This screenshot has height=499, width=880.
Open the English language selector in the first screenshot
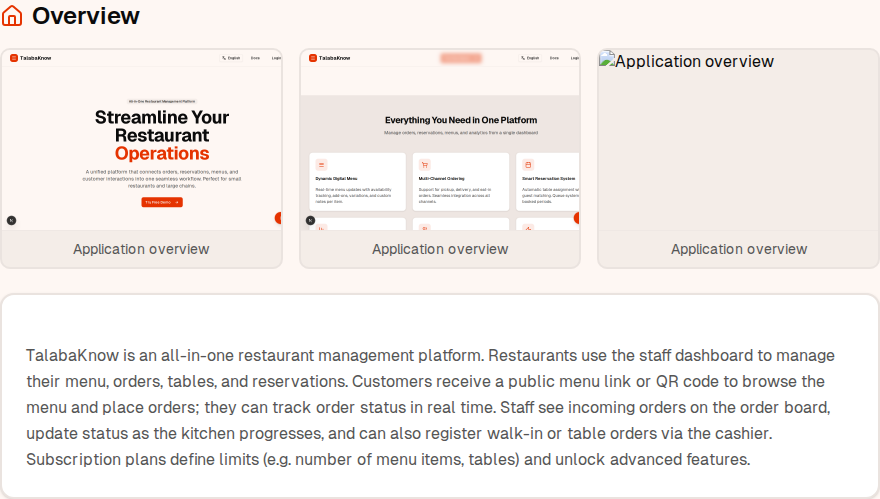point(232,58)
